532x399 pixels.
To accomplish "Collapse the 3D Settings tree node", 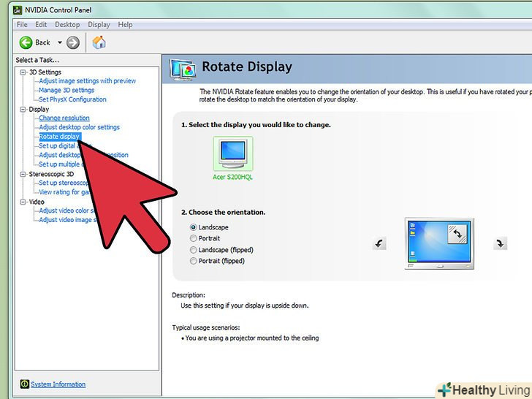I will pos(23,72).
